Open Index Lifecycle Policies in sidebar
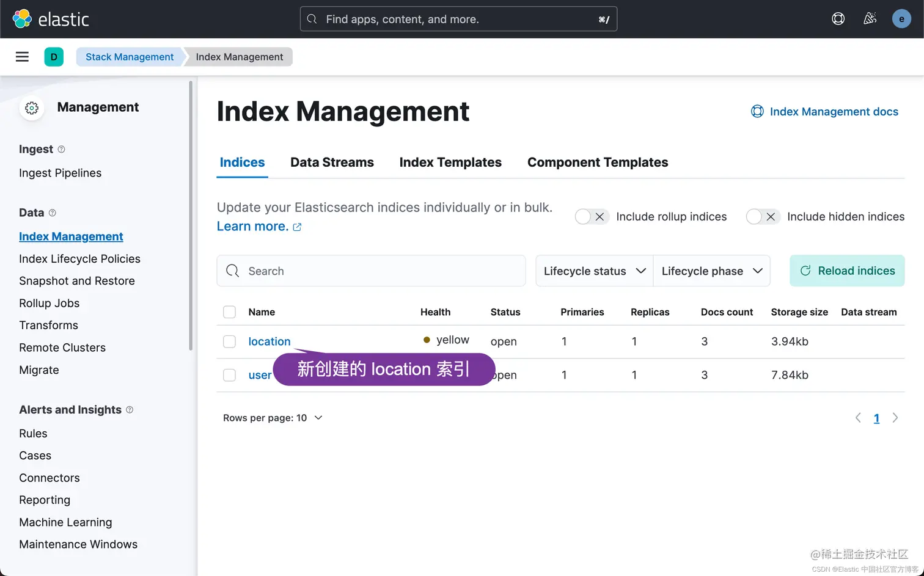 [x=79, y=258]
